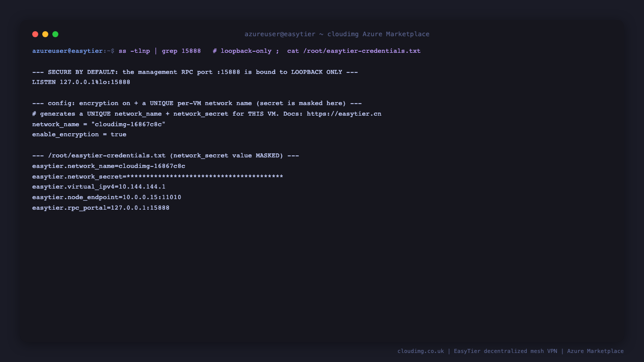Viewport: 644px width, 362px height.
Task: Click the yellow minimize window dot
Action: (x=45, y=34)
